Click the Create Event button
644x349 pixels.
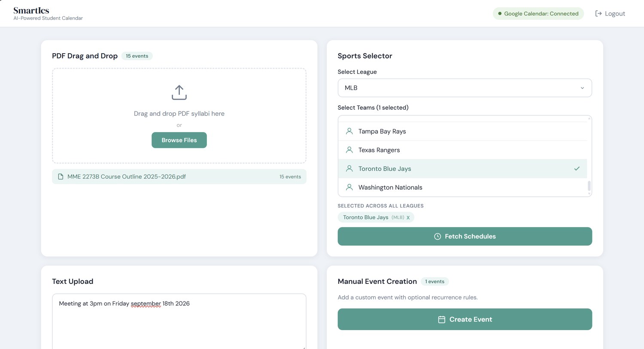pyautogui.click(x=465, y=319)
